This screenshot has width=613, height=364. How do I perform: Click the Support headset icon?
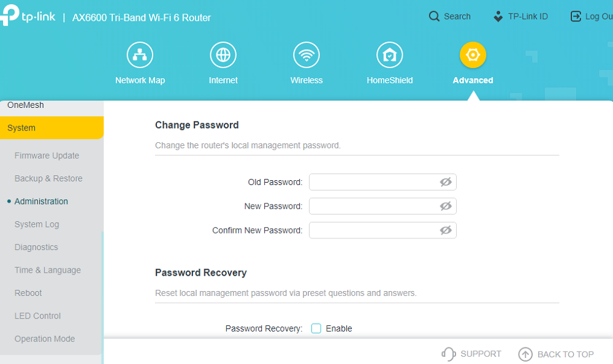(x=449, y=354)
